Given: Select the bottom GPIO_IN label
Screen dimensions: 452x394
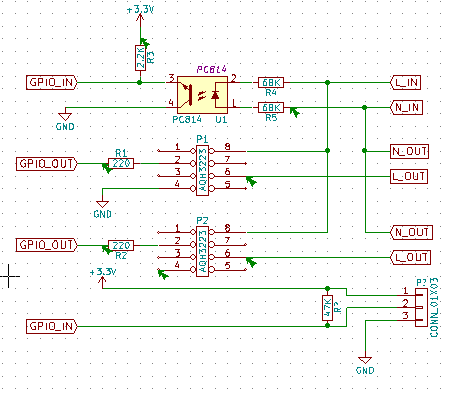Looking at the screenshot, I should tap(52, 326).
